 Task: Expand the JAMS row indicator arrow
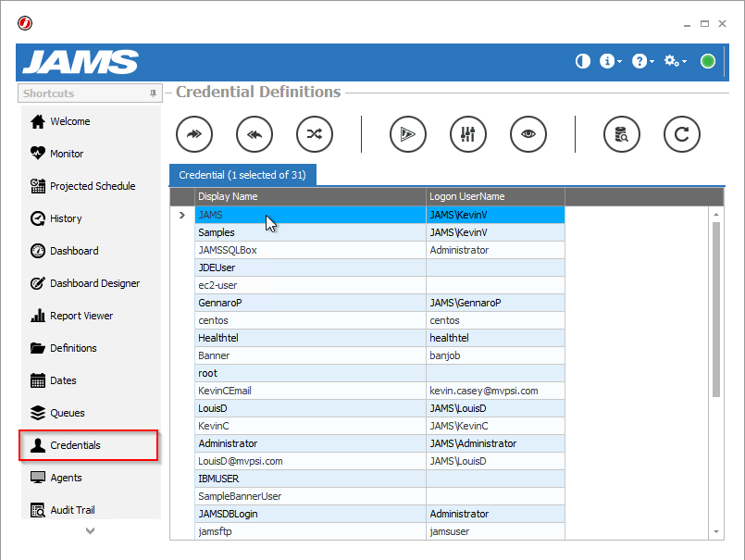coord(182,215)
